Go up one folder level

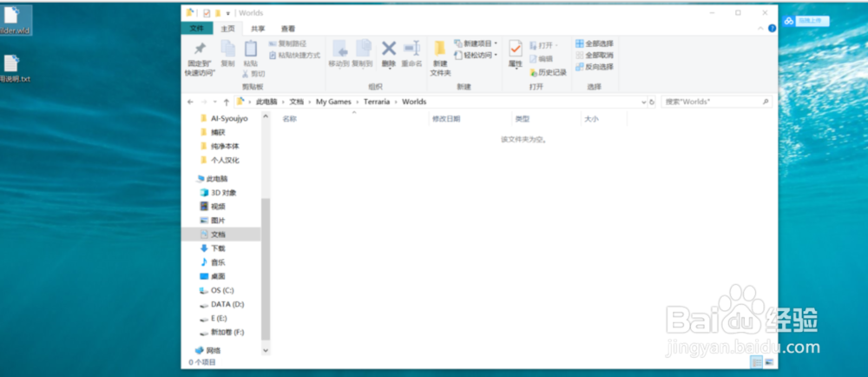(x=226, y=102)
